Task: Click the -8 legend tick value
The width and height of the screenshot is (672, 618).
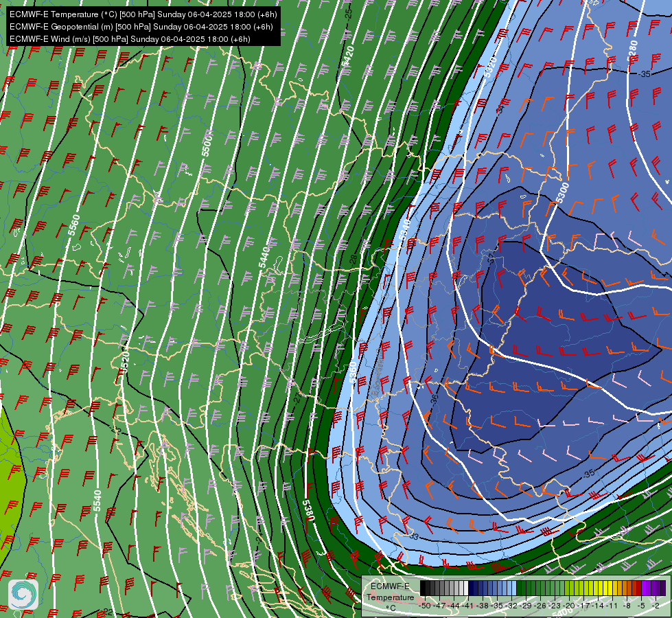Action: (627, 606)
